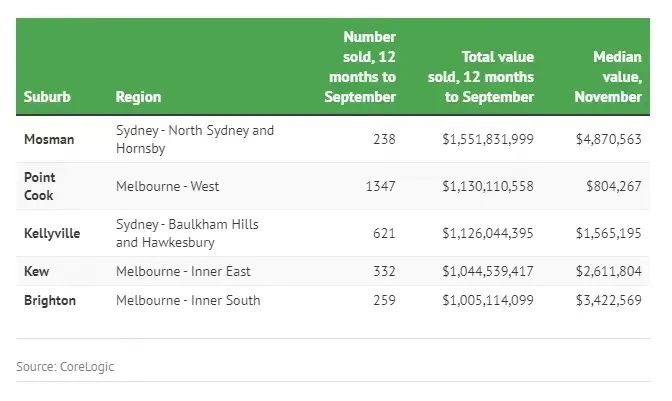
Task: Select the Mosman suburb cell
Action: pos(49,139)
